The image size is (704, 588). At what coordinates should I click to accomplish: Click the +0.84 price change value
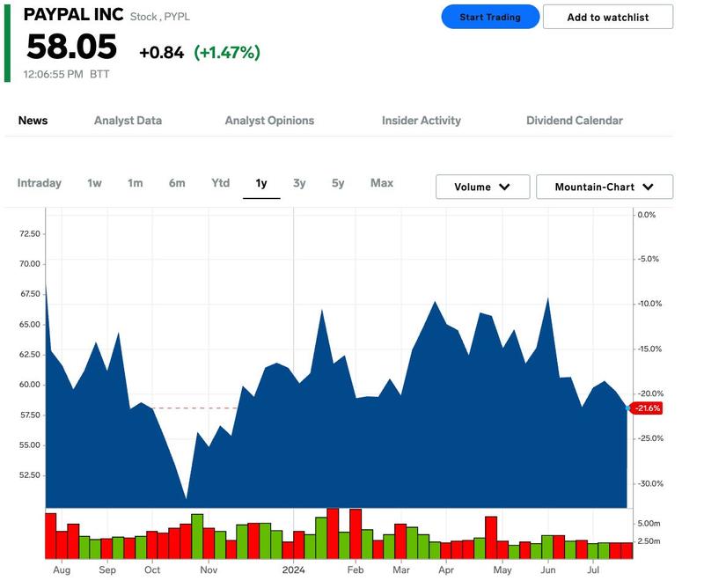click(162, 53)
